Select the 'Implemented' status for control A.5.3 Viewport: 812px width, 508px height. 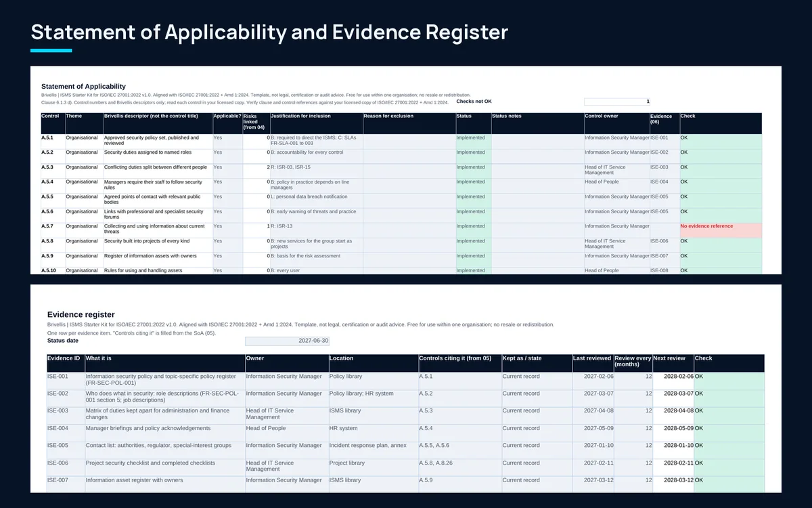click(x=473, y=171)
